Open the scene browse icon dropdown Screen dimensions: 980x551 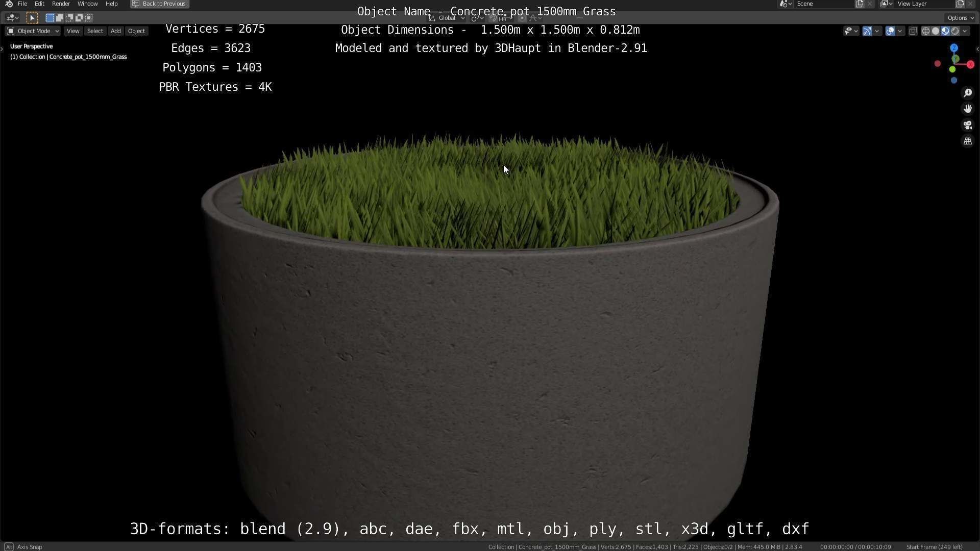pyautogui.click(x=786, y=4)
